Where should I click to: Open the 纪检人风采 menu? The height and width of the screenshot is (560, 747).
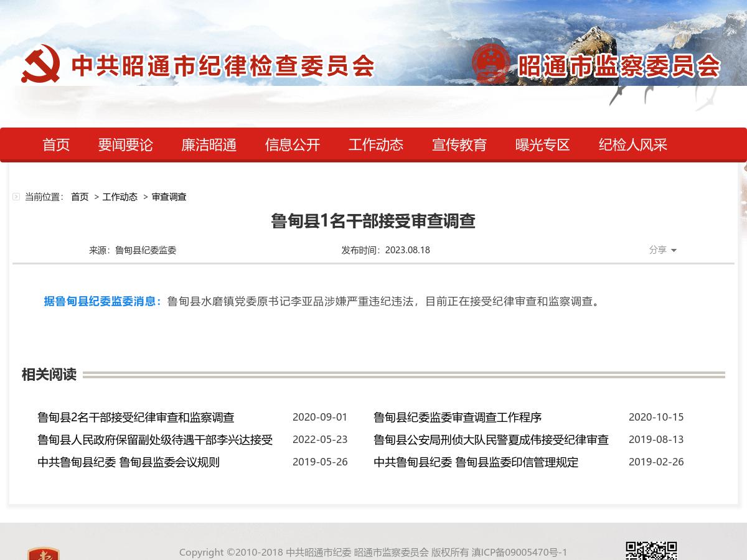coord(632,144)
